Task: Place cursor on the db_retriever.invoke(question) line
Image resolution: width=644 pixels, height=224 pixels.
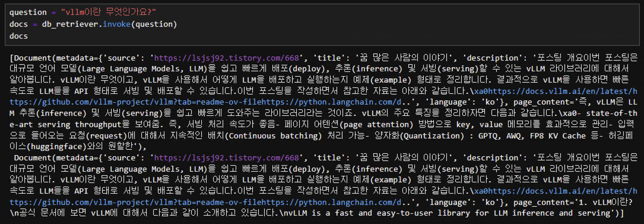Action: pos(93,24)
